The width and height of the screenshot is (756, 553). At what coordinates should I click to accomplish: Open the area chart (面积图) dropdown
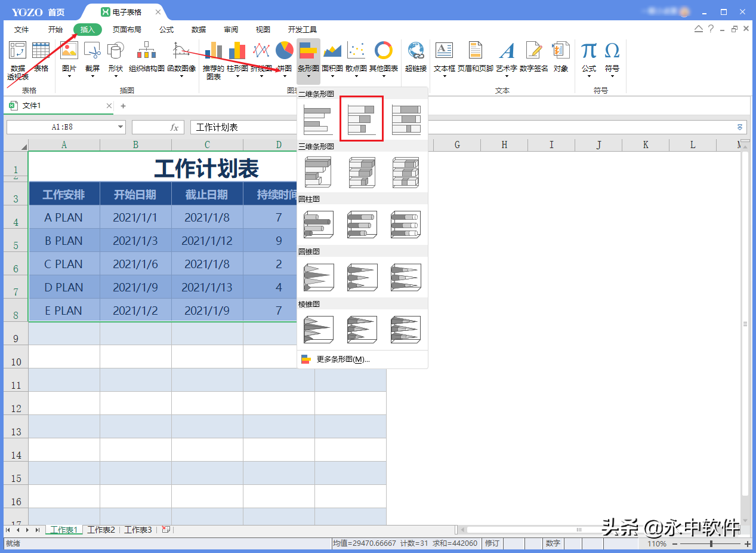click(x=332, y=76)
